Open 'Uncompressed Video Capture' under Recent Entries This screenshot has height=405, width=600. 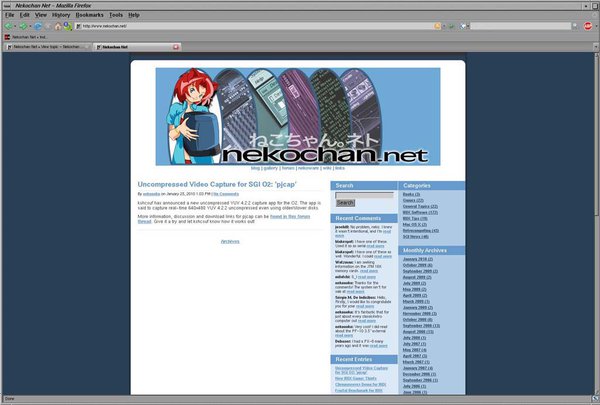pos(361,370)
